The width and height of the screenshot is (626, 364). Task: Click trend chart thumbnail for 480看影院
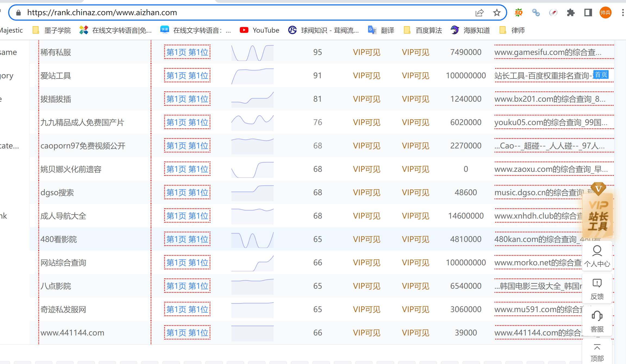click(x=252, y=239)
